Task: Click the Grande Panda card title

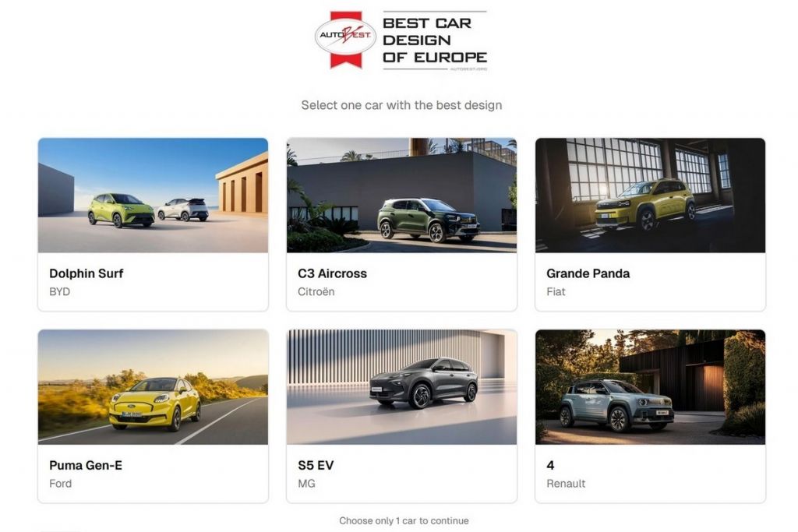Action: (588, 273)
